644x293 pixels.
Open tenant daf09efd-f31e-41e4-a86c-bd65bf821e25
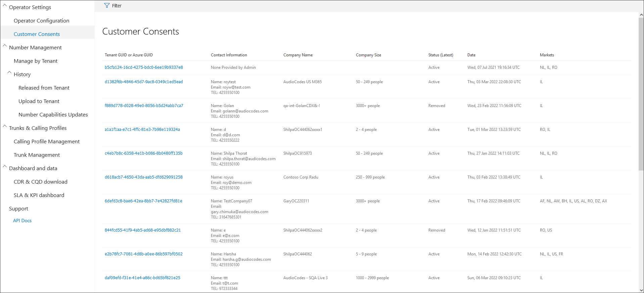(x=142, y=278)
